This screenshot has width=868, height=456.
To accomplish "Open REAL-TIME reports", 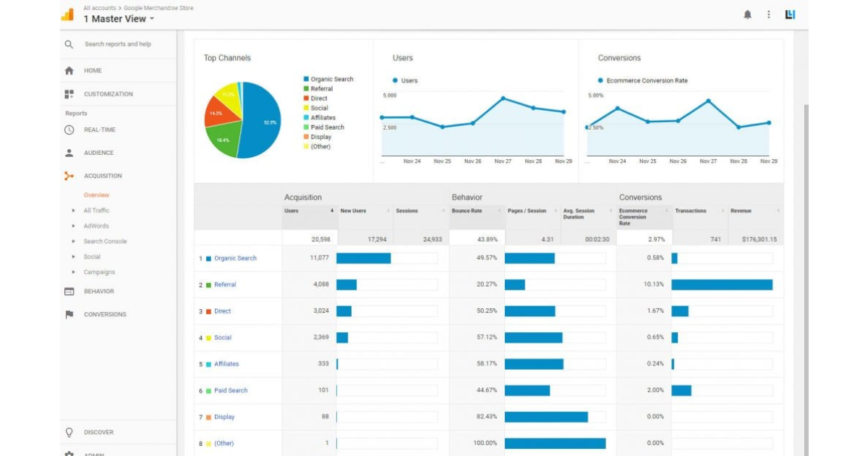I will pos(100,130).
